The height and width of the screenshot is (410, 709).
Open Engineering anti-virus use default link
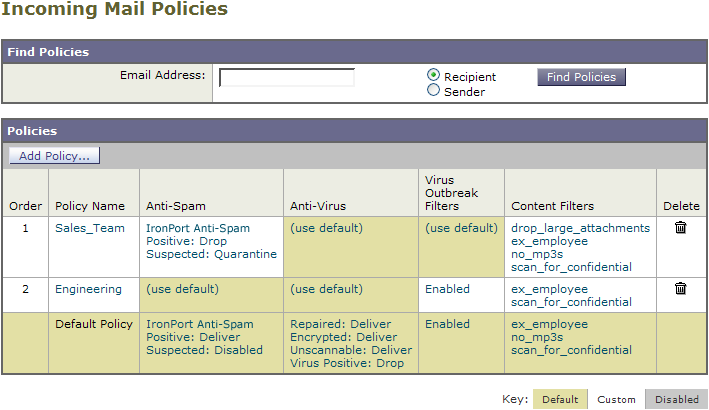click(326, 289)
